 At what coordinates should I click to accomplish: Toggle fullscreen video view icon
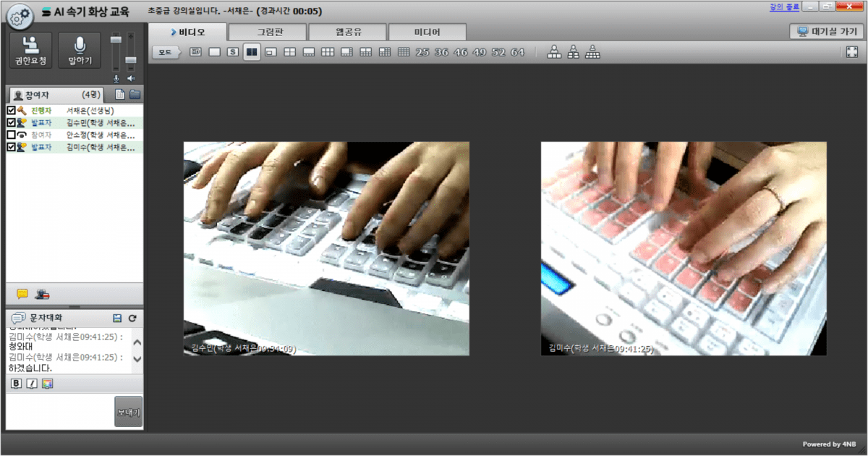851,52
